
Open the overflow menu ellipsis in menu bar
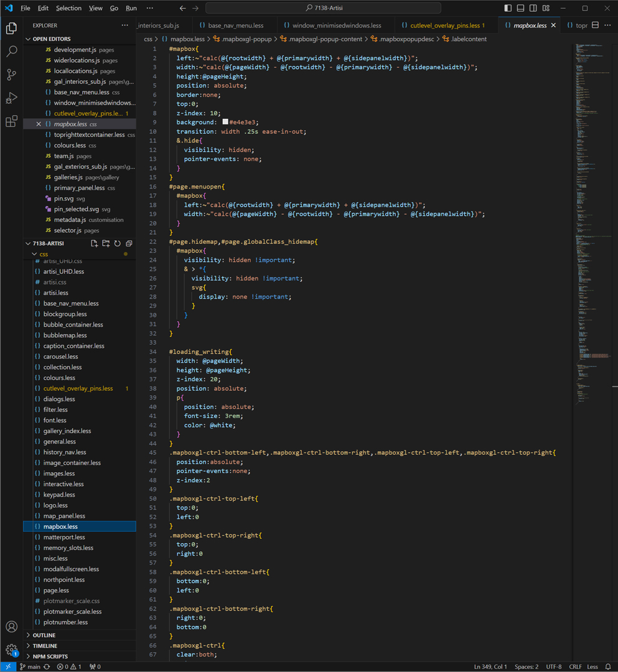(149, 8)
